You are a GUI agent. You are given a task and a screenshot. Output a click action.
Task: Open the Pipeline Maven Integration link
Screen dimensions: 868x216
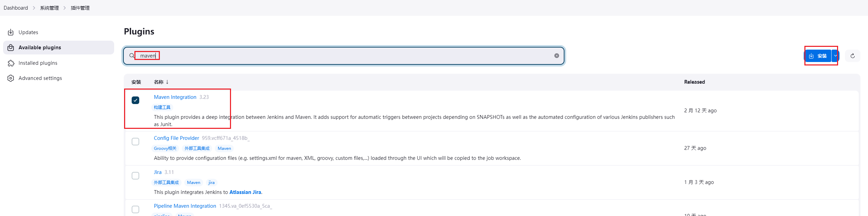click(185, 206)
